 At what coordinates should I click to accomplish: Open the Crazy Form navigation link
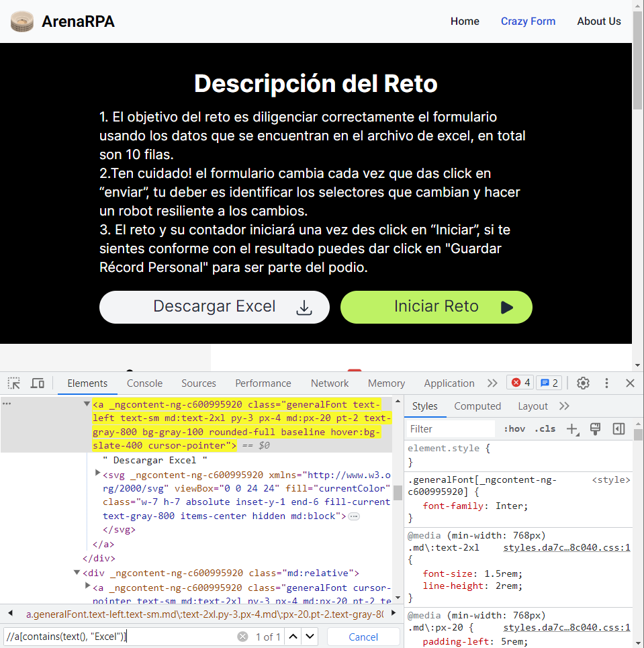[x=528, y=21]
